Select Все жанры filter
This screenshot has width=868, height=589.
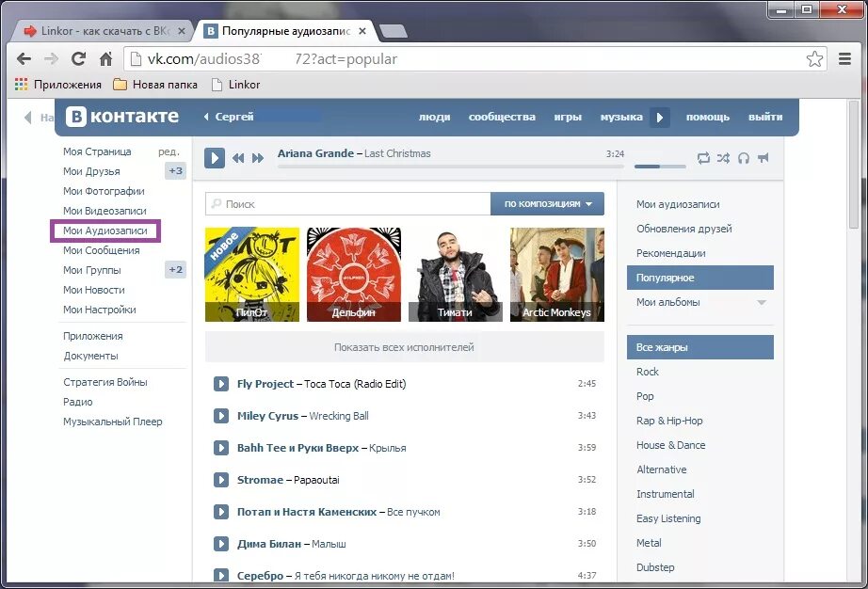(699, 347)
